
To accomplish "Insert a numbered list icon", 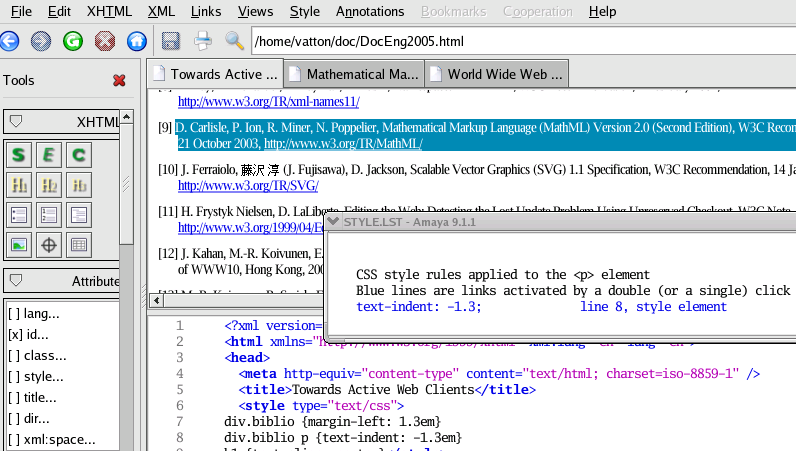I will point(49,215).
